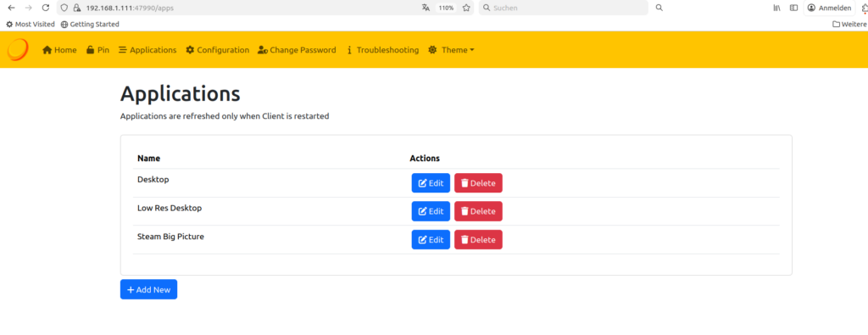868x335 pixels.
Task: Click the Suchen search field
Action: 564,8
